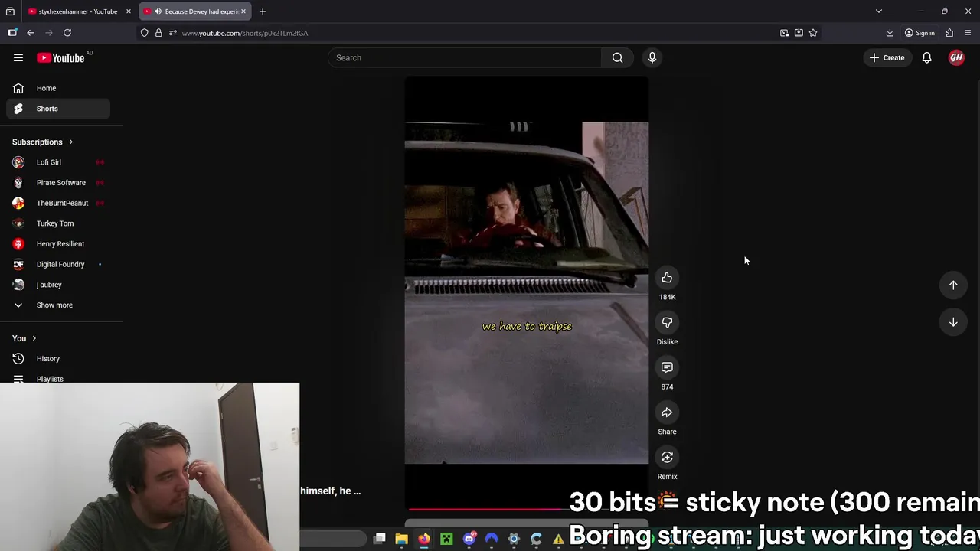The height and width of the screenshot is (551, 980).
Task: Open site padlock security info
Action: coord(158,33)
